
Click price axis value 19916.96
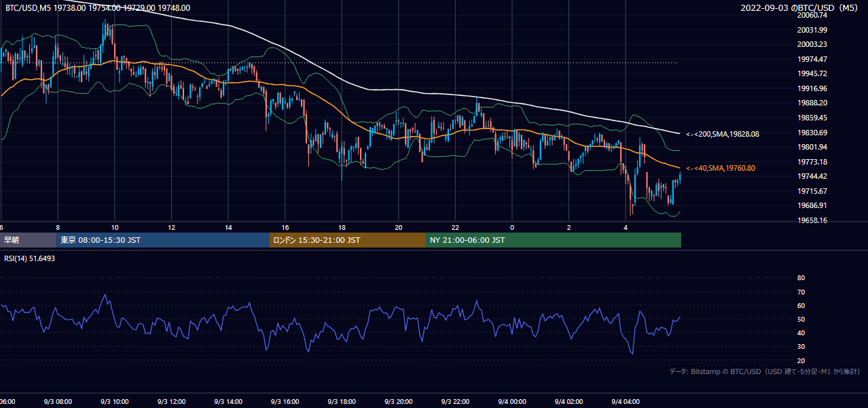[x=812, y=88]
